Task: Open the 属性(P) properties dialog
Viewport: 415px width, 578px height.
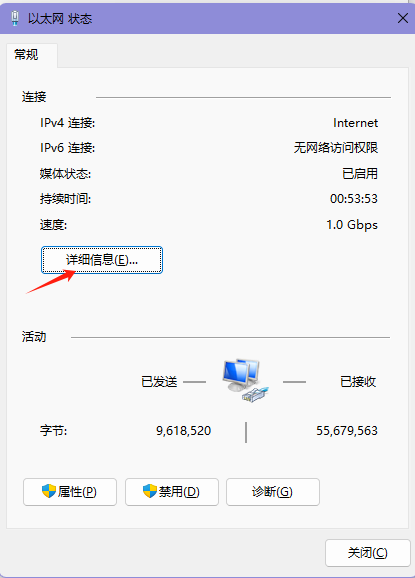Action: [x=70, y=492]
